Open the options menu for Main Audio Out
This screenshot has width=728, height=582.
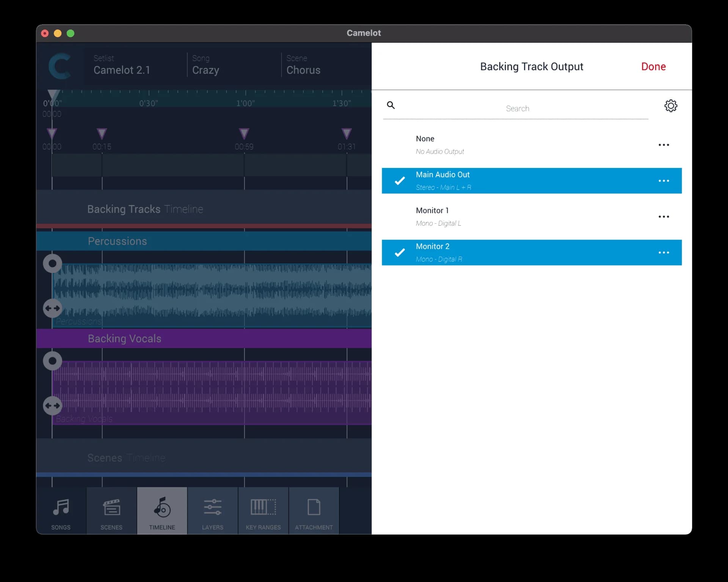click(x=664, y=180)
